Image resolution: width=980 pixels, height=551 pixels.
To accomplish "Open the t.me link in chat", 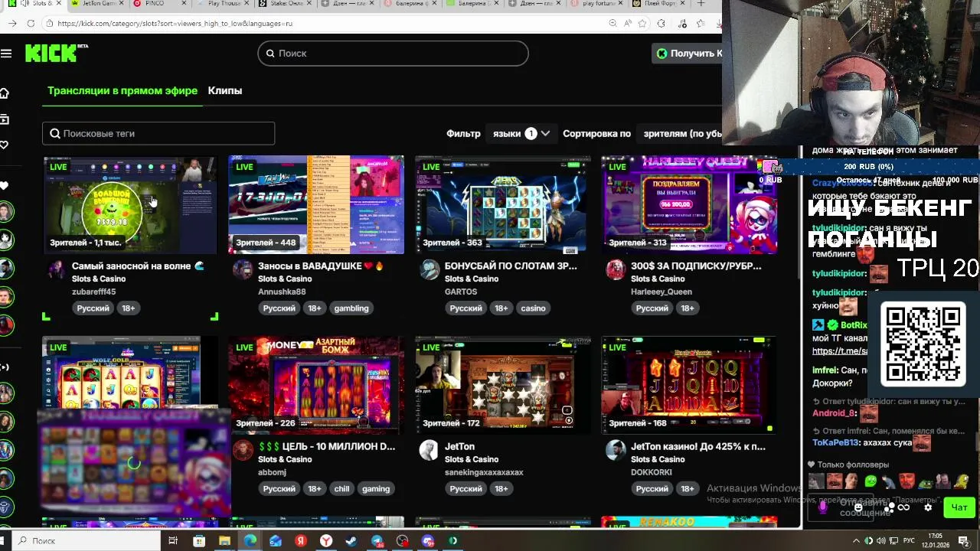I will click(839, 350).
